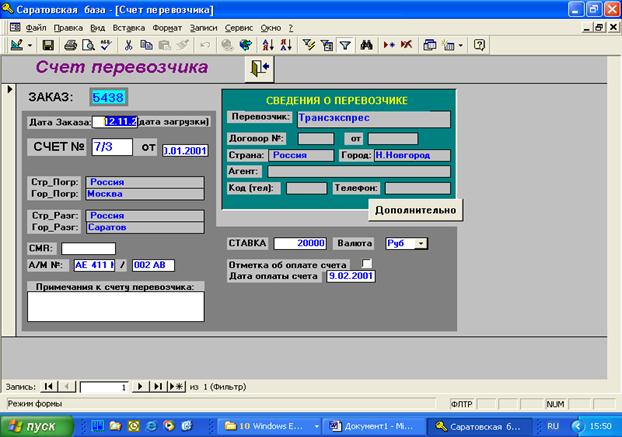Click the 'Дополнительно' button
622x437 pixels.
(x=416, y=209)
